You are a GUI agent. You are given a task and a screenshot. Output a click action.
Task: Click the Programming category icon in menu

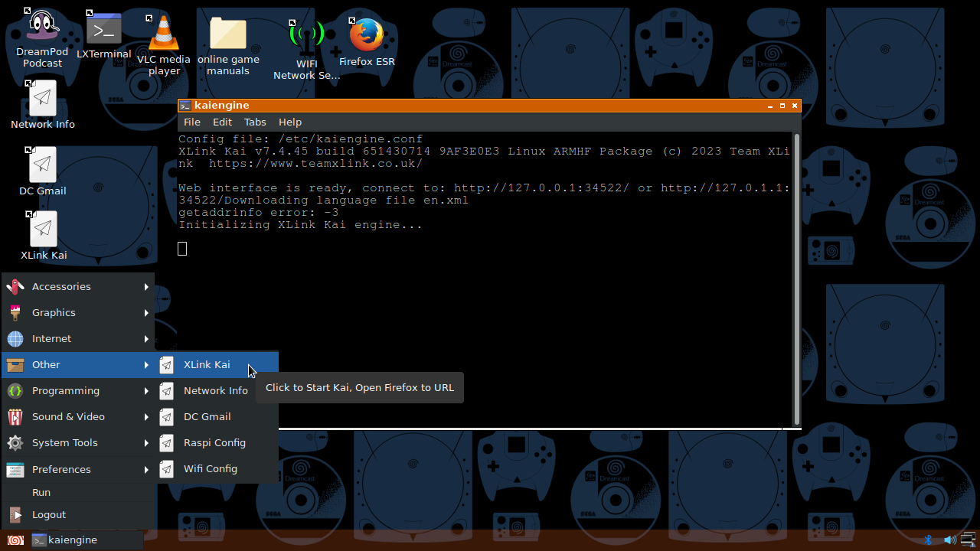click(15, 391)
